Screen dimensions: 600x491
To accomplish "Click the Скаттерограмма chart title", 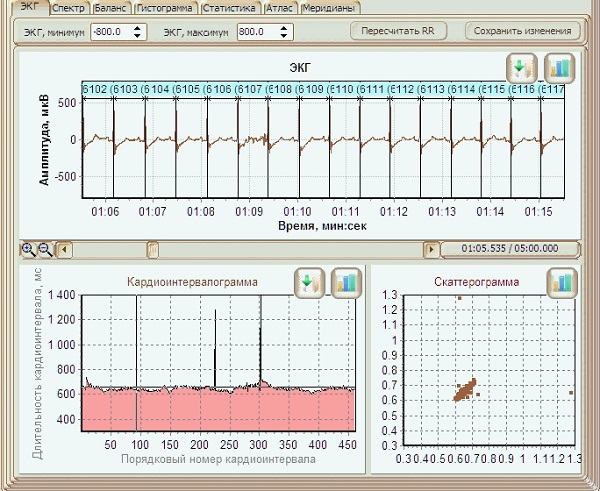I will point(476,282).
